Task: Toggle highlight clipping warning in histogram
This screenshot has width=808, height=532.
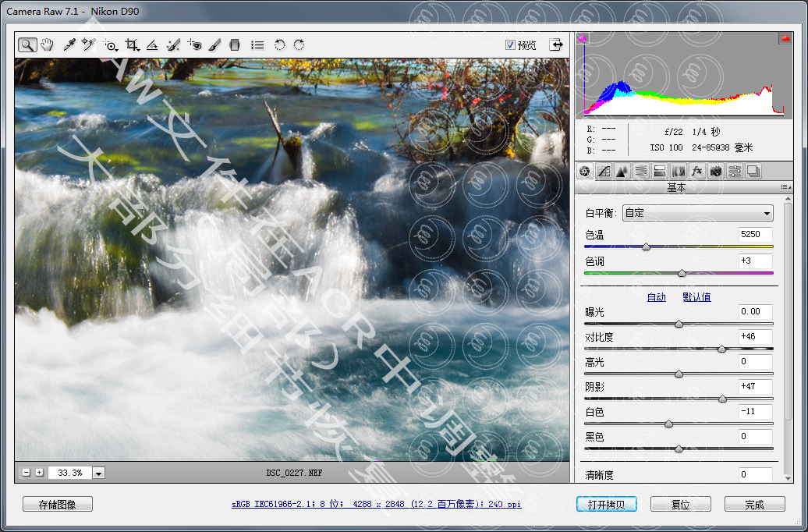Action: pos(785,37)
